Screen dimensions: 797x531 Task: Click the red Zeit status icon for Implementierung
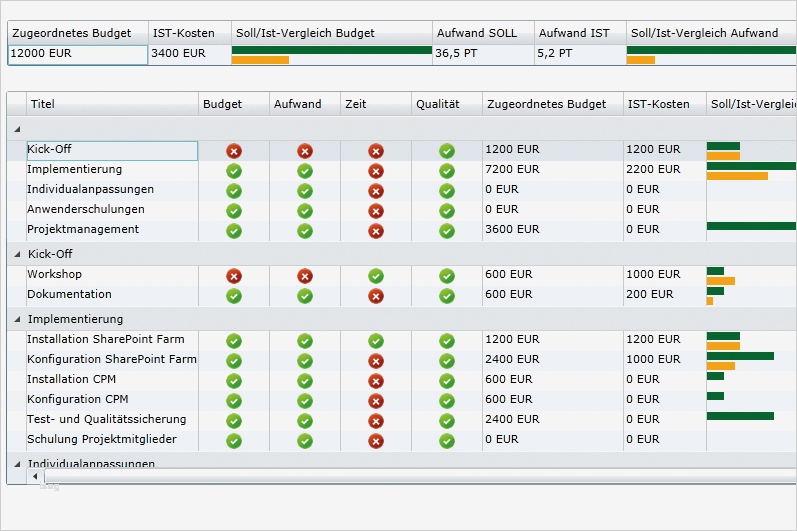pyautogui.click(x=376, y=171)
